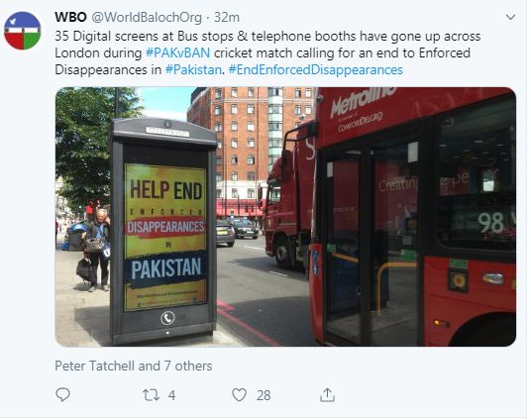The height and width of the screenshot is (420, 531).
Task: Retweet the WBO tweet
Action: 151,395
